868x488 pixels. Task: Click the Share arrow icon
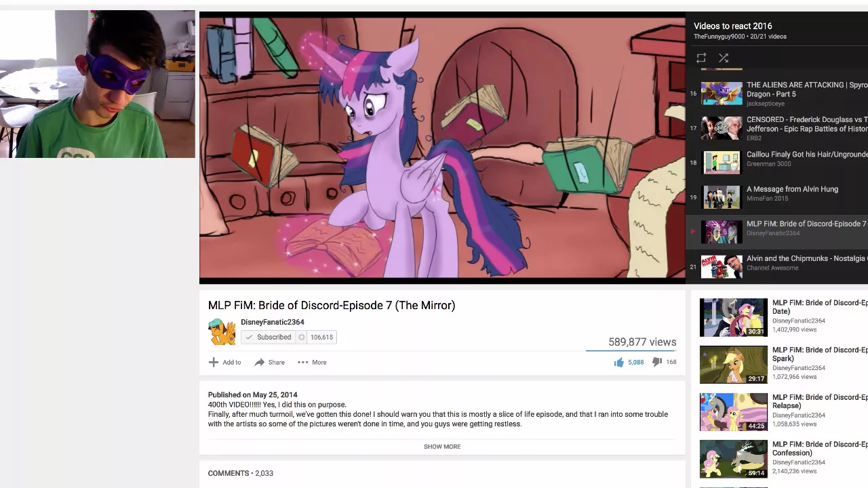(259, 363)
